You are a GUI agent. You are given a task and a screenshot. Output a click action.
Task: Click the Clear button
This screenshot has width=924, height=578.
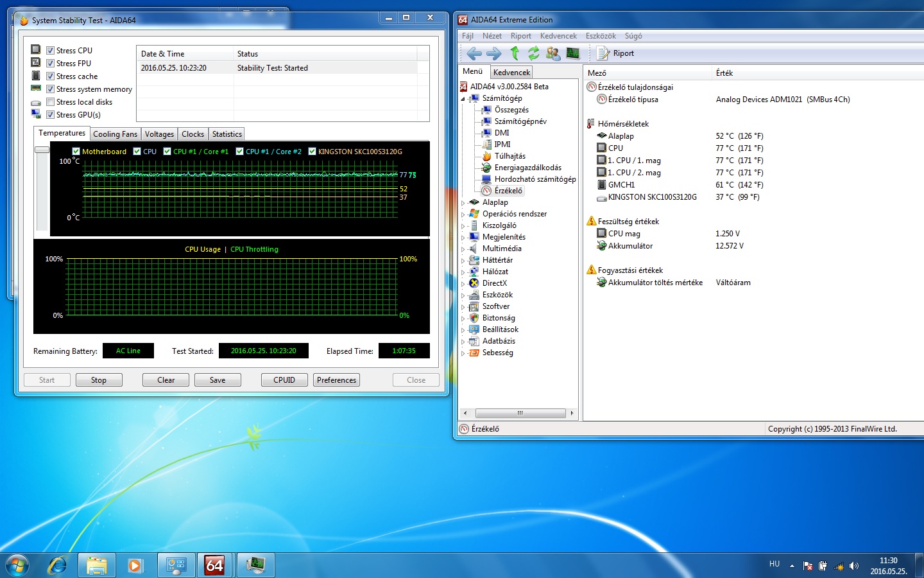[166, 380]
